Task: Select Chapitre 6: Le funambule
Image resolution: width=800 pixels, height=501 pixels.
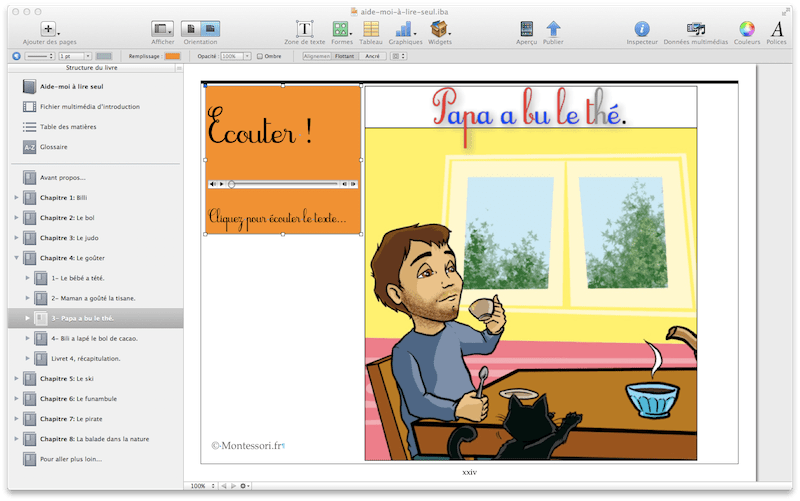Action: tap(79, 399)
